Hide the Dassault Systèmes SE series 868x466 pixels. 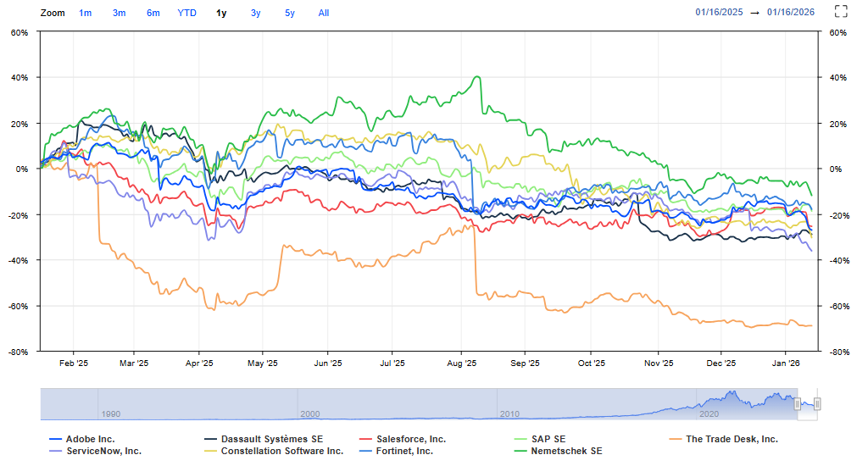pos(271,439)
